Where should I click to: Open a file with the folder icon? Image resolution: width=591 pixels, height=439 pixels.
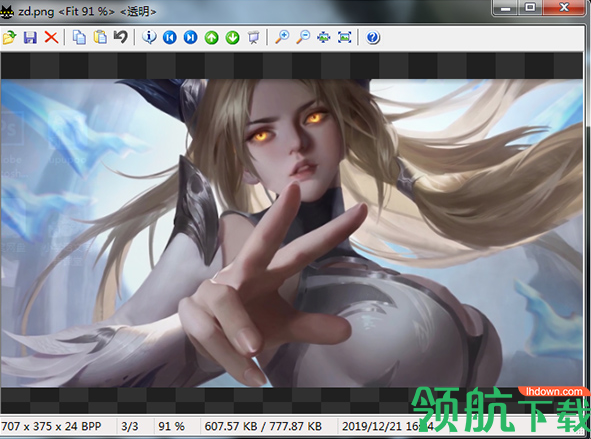coord(9,37)
